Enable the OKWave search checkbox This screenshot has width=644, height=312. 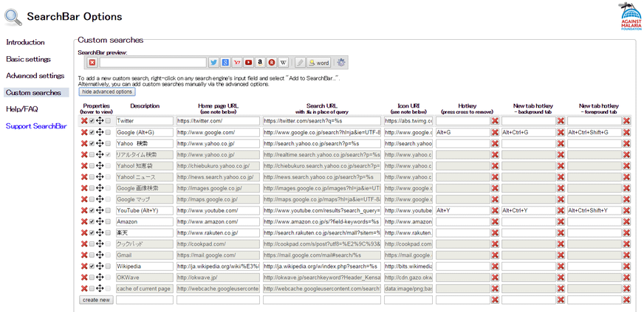point(92,277)
